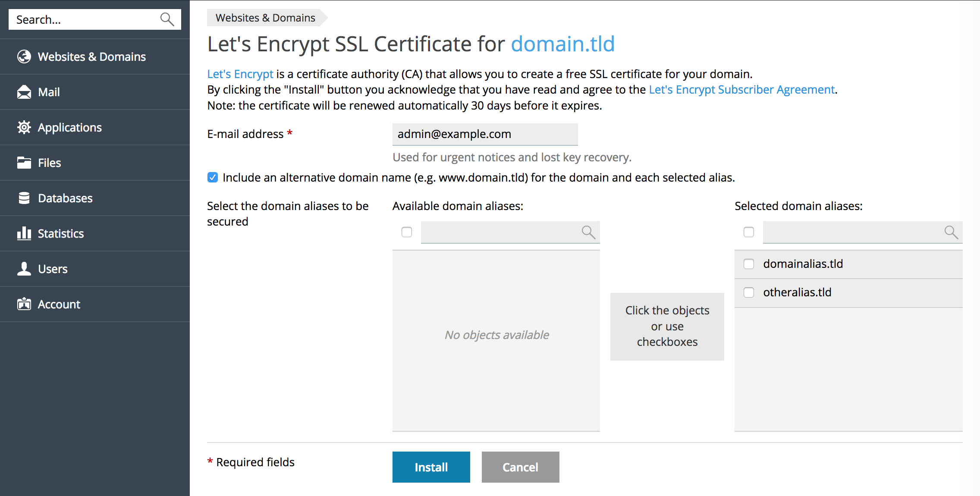Open Statistics section
The width and height of the screenshot is (980, 496).
(95, 233)
